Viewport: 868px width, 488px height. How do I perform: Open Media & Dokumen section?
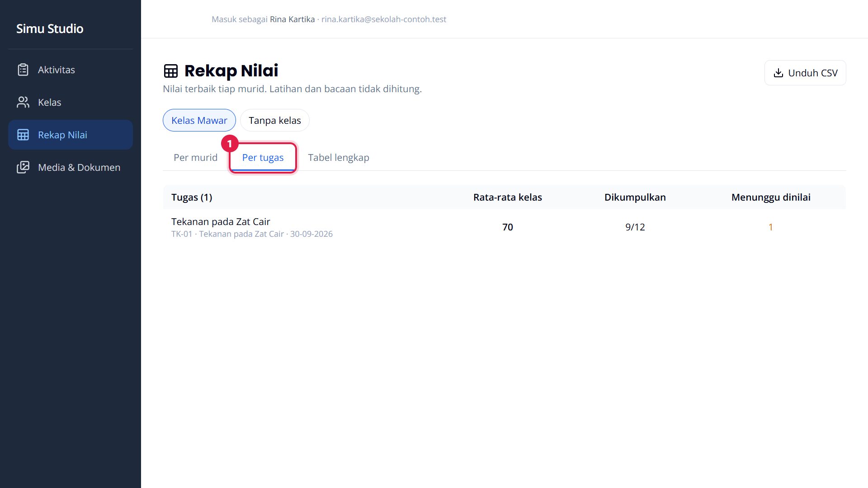point(71,167)
